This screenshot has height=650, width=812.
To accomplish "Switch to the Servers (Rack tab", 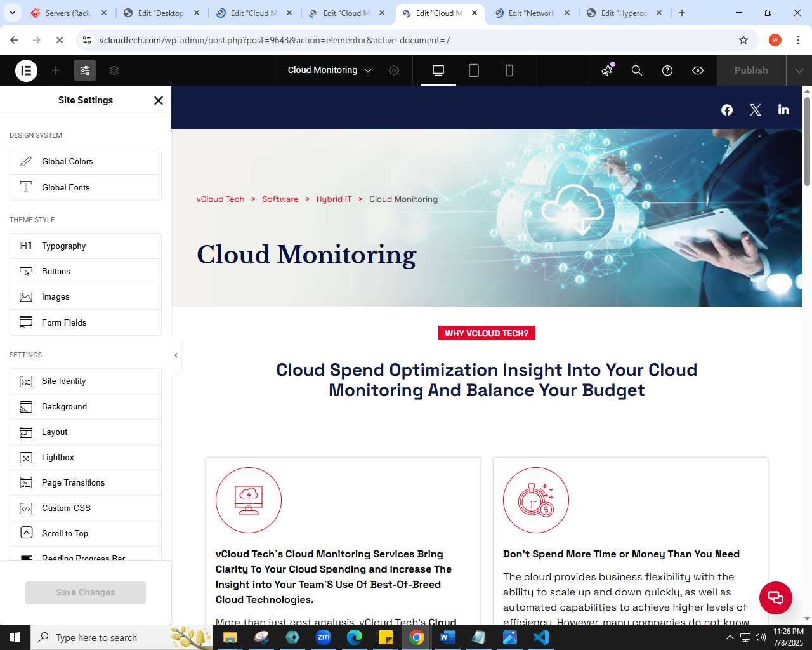I will coord(69,13).
